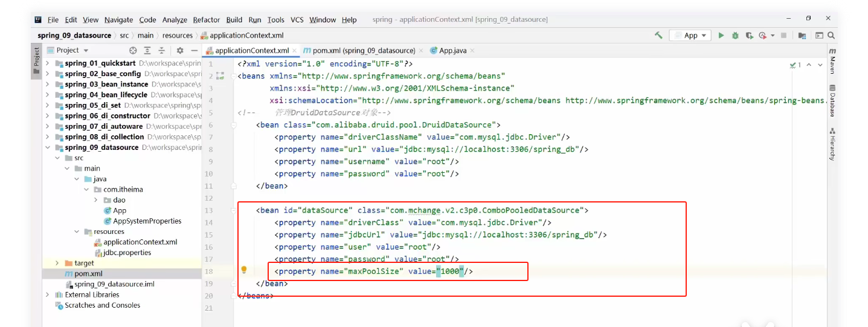This screenshot has height=327, width=868.
Task: Open Database tool window on right strip
Action: (x=832, y=100)
